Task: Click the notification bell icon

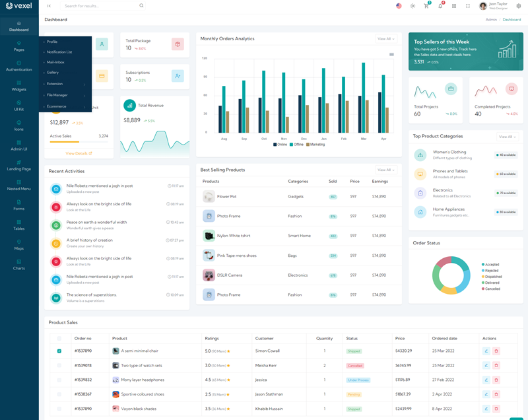Action: pyautogui.click(x=440, y=6)
